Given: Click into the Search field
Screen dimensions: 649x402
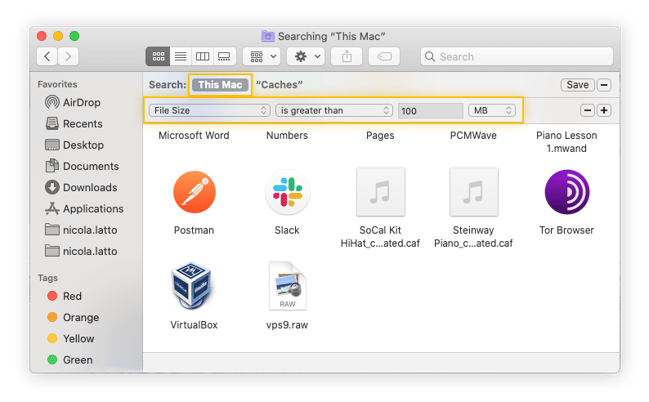Looking at the screenshot, I should pyautogui.click(x=517, y=56).
